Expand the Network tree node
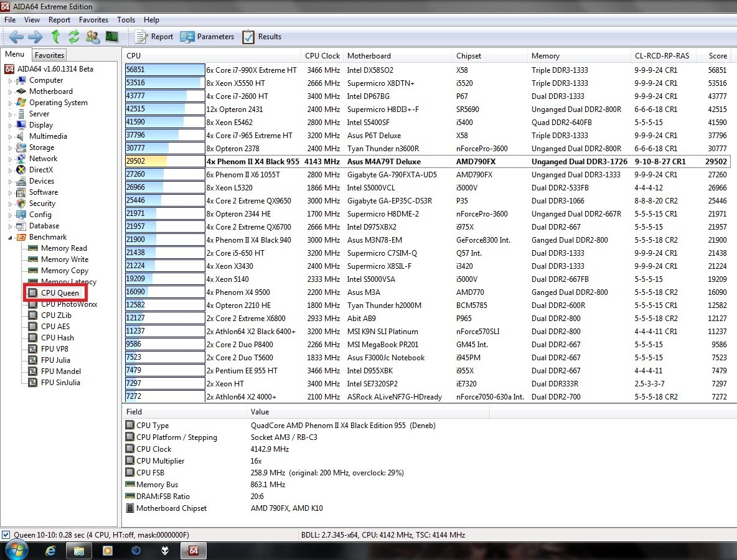The width and height of the screenshot is (737, 560). (x=11, y=159)
